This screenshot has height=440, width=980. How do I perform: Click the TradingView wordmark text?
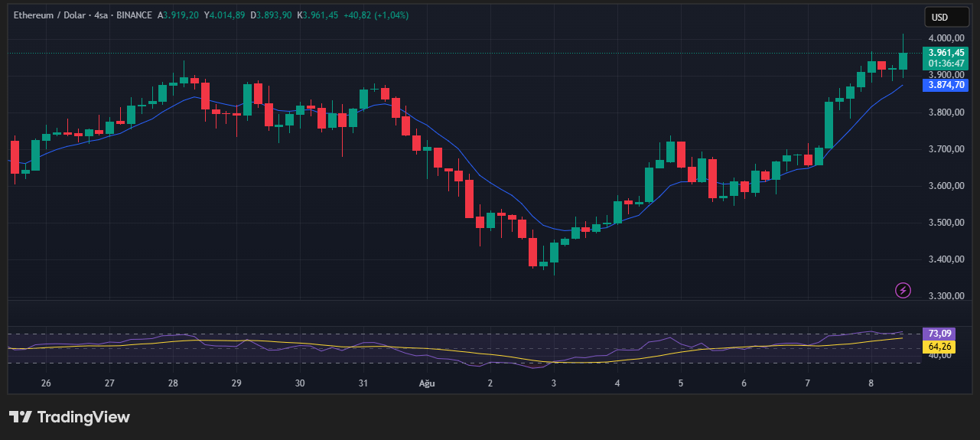pyautogui.click(x=83, y=417)
